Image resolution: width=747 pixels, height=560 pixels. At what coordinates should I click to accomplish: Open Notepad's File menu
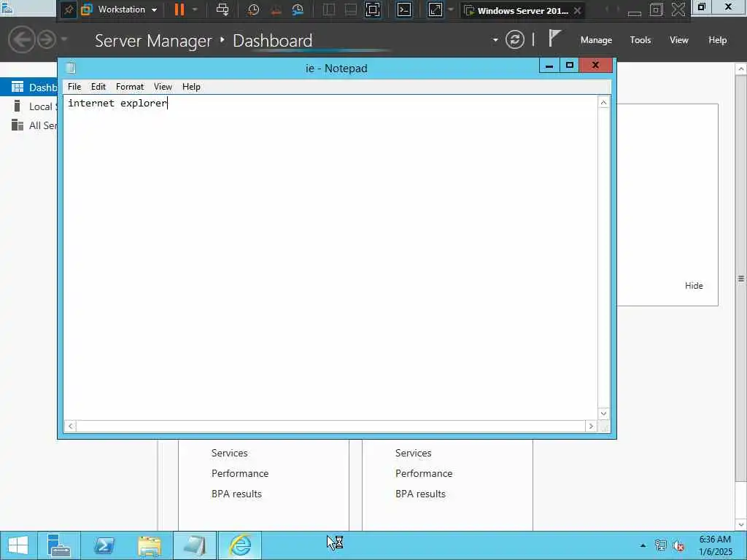pos(74,87)
